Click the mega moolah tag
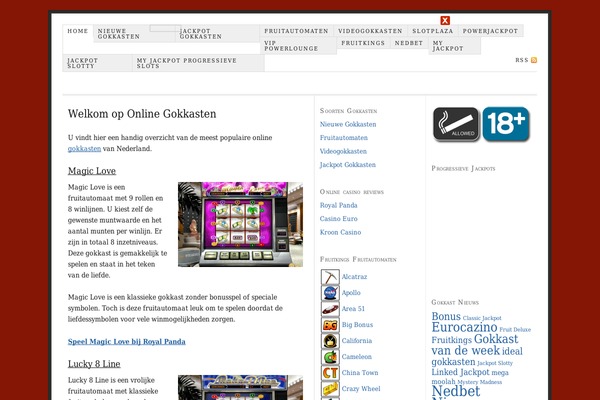 click(470, 377)
